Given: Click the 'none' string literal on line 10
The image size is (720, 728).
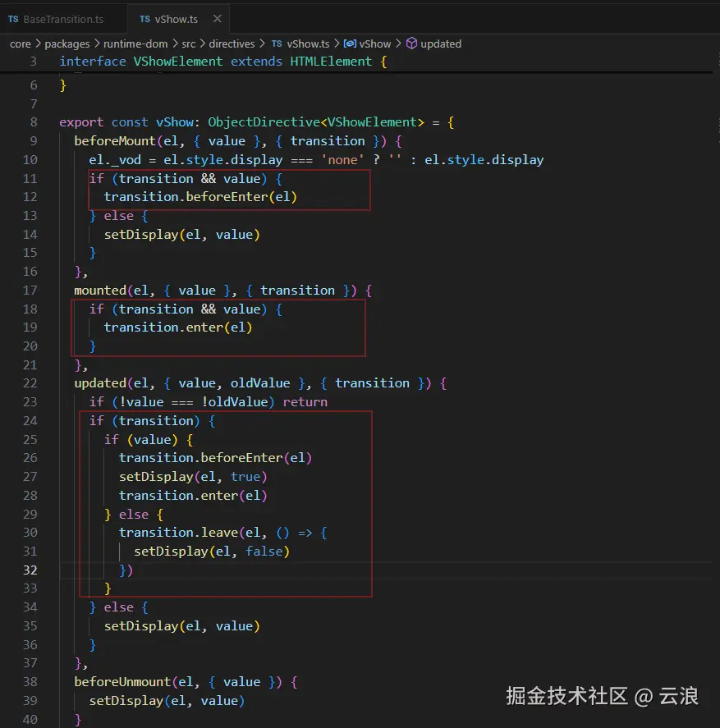Looking at the screenshot, I should [x=343, y=160].
